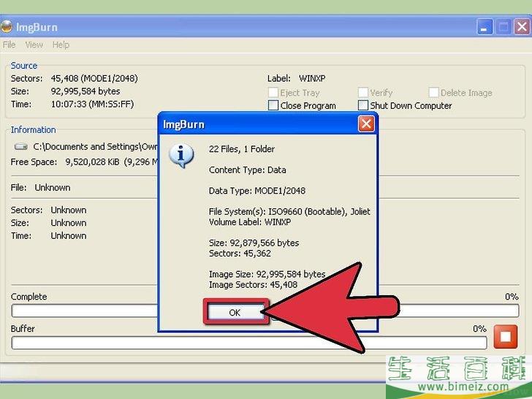
Task: Click '22 Files, 1 Folder' in the dialog
Action: tap(242, 149)
